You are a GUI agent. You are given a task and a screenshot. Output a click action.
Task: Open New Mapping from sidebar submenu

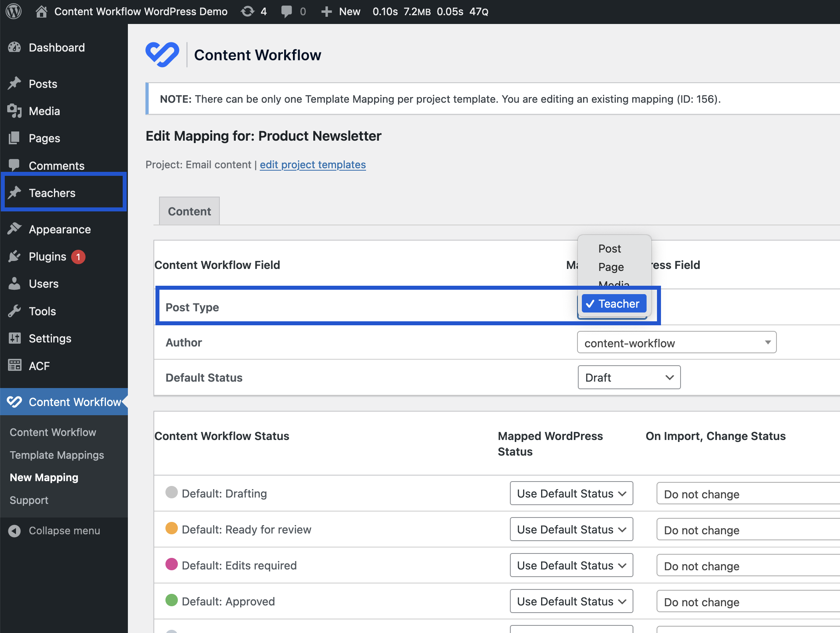pyautogui.click(x=44, y=477)
